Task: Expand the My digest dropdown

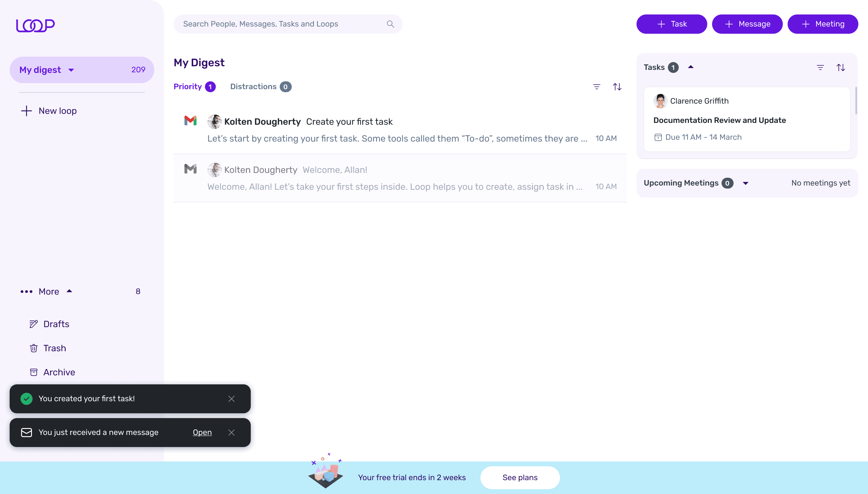Action: coord(71,70)
